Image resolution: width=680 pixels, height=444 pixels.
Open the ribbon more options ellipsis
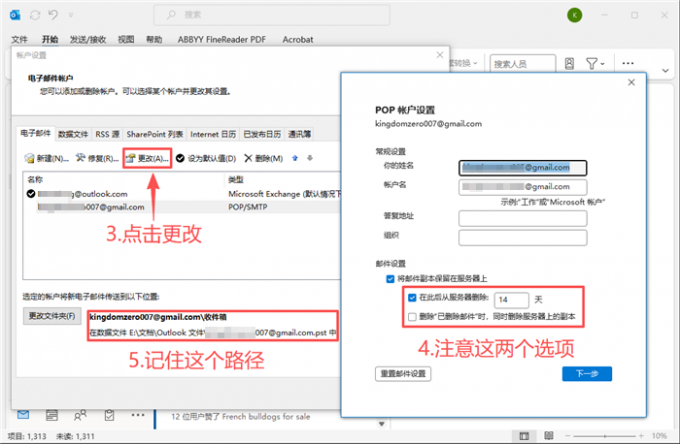point(628,63)
